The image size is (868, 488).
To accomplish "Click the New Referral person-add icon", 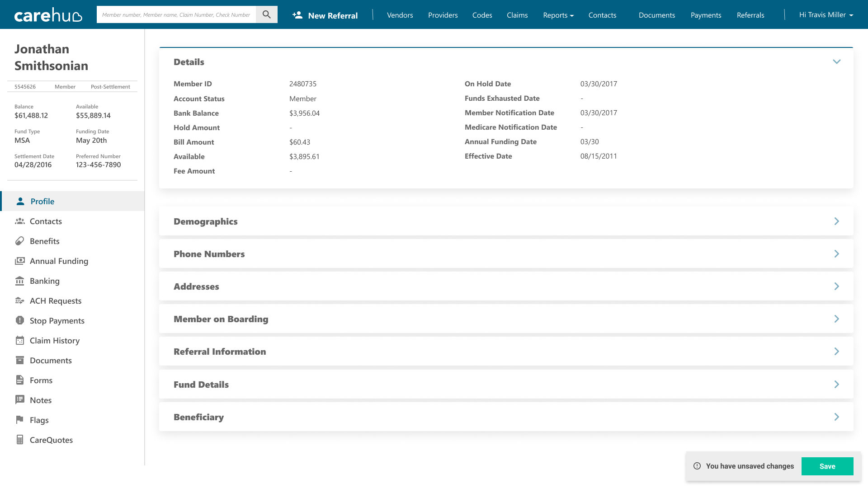I will 297,15.
